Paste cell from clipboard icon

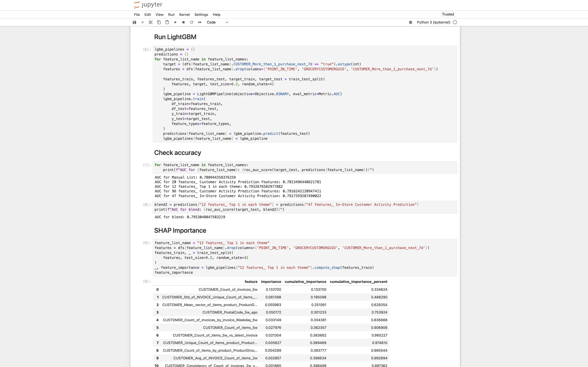pyautogui.click(x=167, y=22)
